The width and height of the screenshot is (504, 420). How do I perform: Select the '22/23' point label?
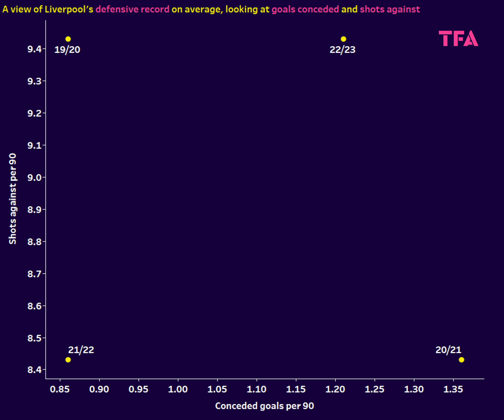point(343,50)
